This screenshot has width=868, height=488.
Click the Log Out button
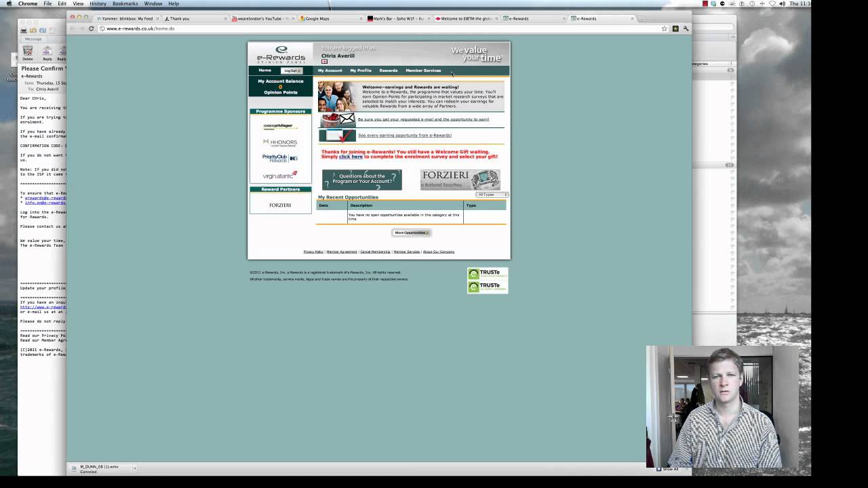pyautogui.click(x=292, y=70)
